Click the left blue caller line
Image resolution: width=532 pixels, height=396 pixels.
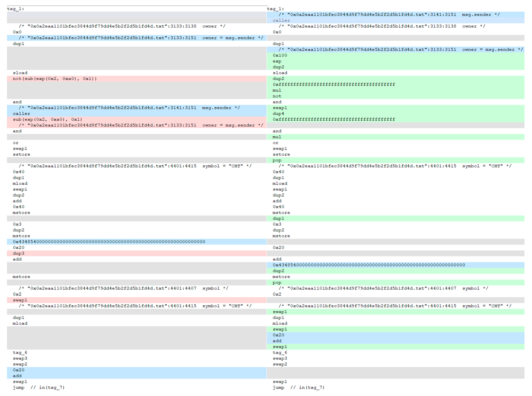coord(21,114)
